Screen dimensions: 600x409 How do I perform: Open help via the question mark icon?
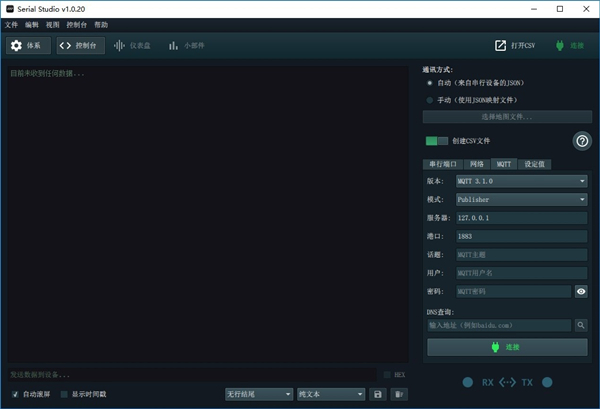tap(581, 141)
